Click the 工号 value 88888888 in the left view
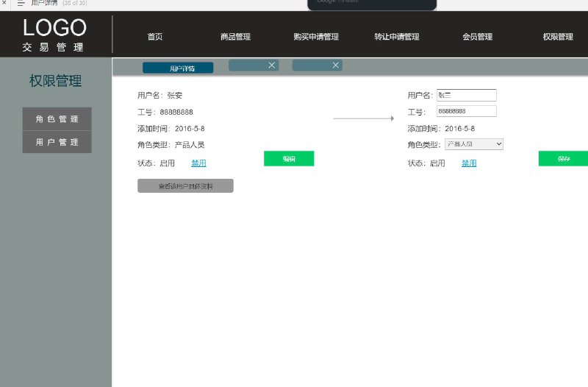The height and width of the screenshot is (387, 588). (176, 113)
